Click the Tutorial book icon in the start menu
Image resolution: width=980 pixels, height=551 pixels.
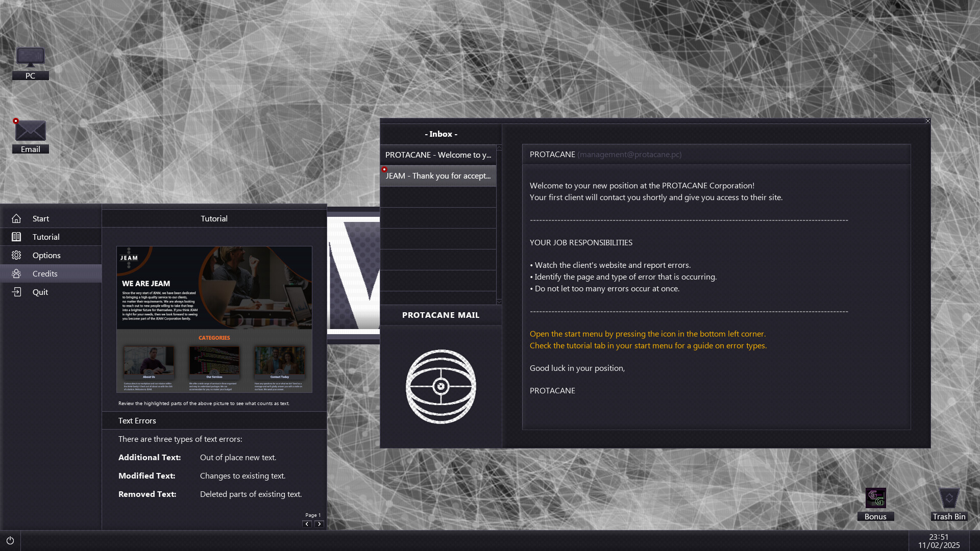tap(17, 237)
